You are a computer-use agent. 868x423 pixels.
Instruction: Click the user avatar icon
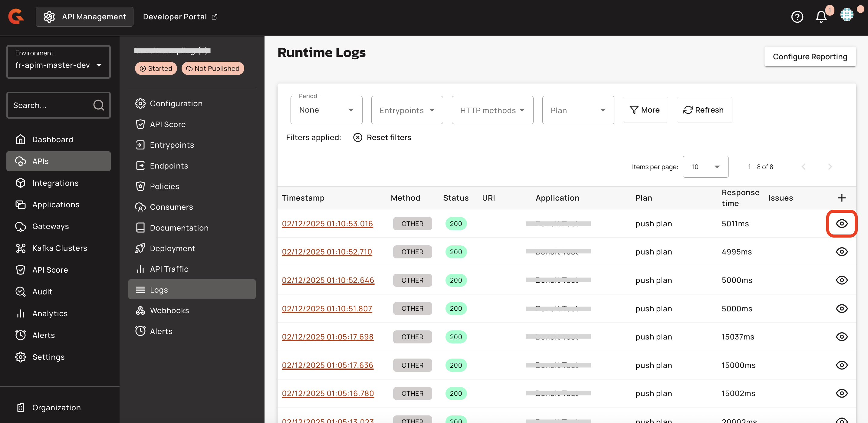point(847,15)
